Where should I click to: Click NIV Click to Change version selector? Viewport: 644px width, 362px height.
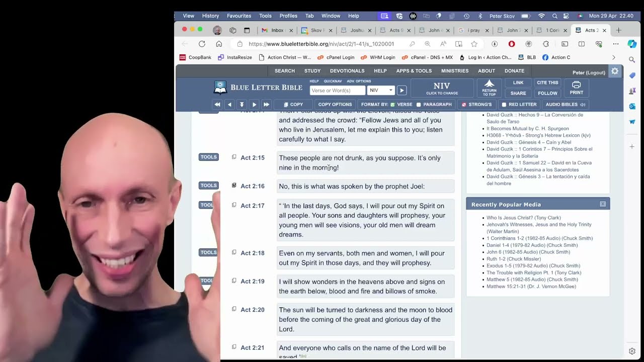(x=442, y=88)
